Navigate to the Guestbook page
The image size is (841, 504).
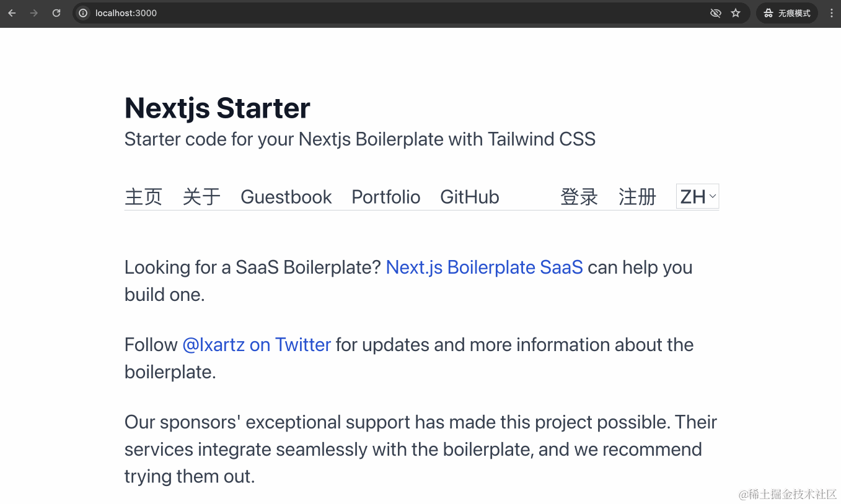(x=286, y=197)
